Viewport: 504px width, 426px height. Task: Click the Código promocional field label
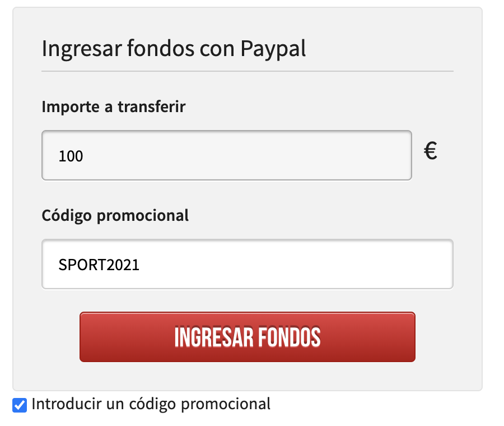tap(115, 216)
